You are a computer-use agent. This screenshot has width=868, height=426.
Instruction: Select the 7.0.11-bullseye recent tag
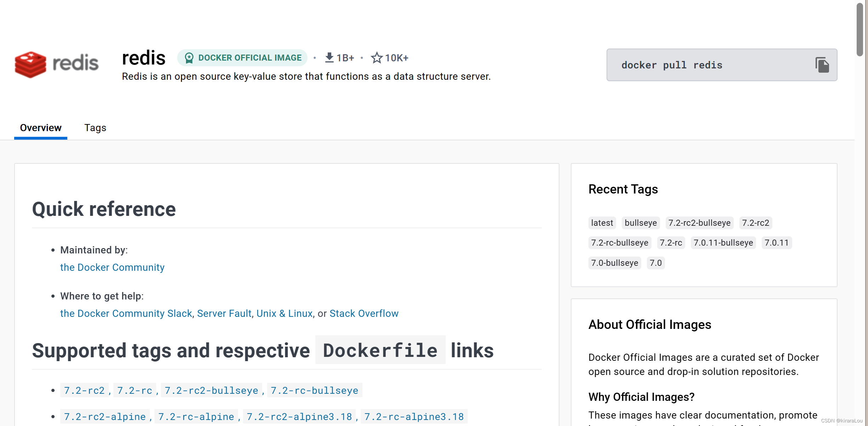[723, 243]
